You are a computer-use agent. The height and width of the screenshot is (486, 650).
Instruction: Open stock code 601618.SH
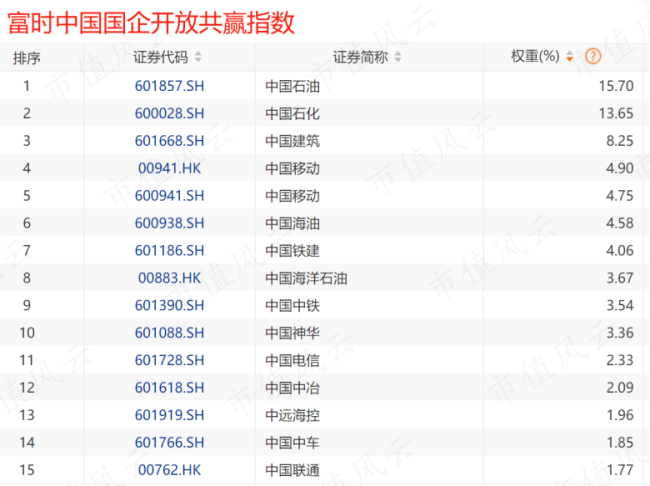click(170, 387)
